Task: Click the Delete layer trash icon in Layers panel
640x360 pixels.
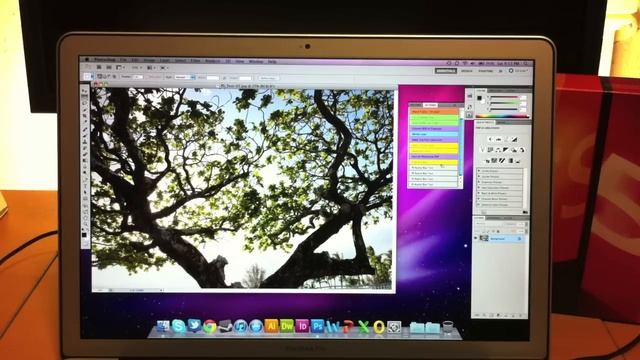Action: 520,315
